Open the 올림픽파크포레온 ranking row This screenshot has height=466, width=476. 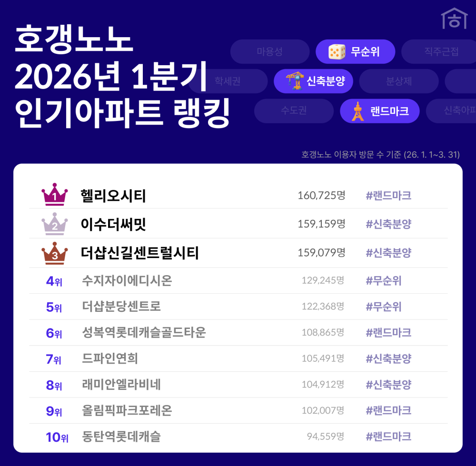point(127,411)
